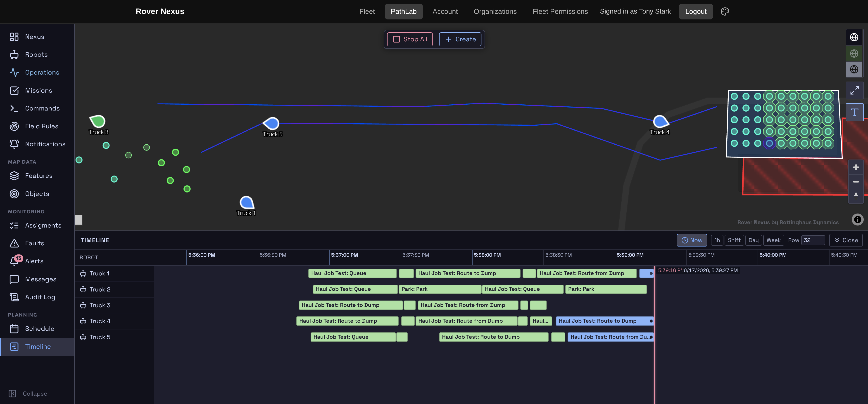
Task: Stop all robots
Action: coord(410,39)
